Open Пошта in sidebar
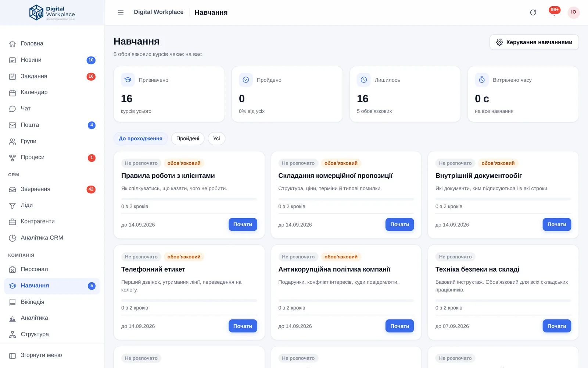This screenshot has height=368, width=588. point(52,125)
